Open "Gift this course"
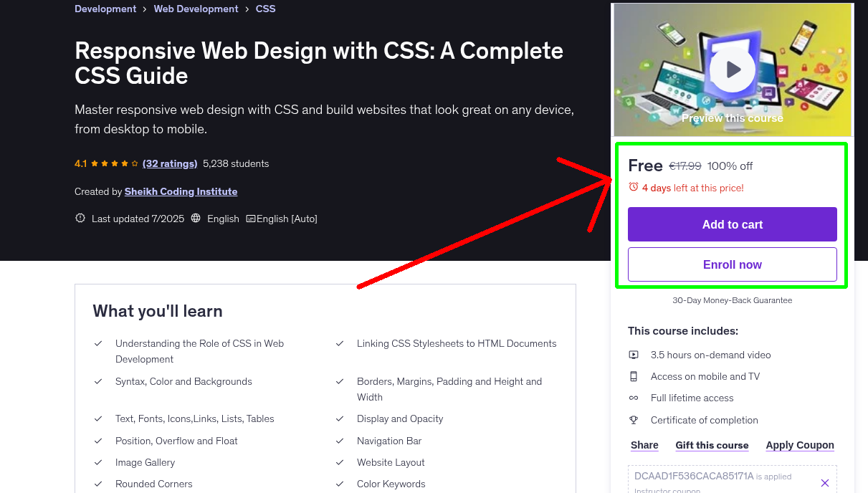868x493 pixels. coord(712,445)
